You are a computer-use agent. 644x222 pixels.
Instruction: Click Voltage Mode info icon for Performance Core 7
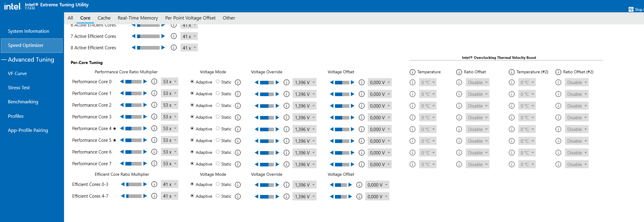pyautogui.click(x=238, y=164)
